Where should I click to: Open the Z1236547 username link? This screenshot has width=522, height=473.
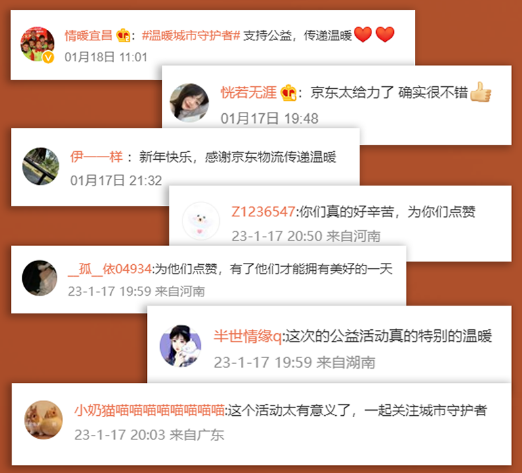pyautogui.click(x=263, y=212)
